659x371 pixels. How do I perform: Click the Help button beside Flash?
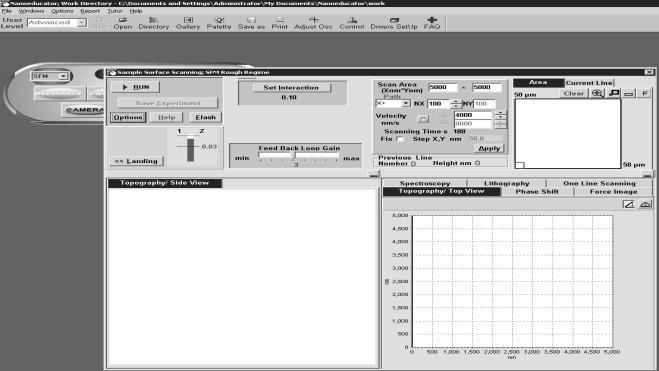(x=166, y=117)
